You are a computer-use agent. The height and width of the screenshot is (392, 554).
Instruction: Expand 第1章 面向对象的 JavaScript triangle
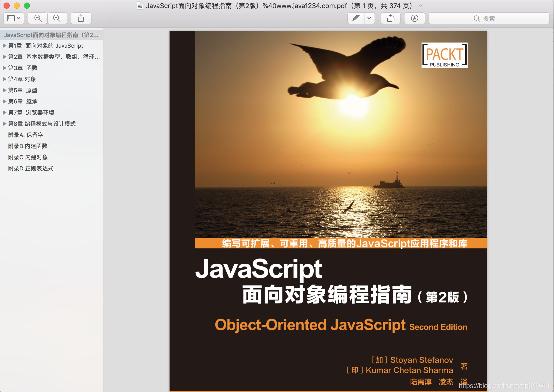pos(4,46)
